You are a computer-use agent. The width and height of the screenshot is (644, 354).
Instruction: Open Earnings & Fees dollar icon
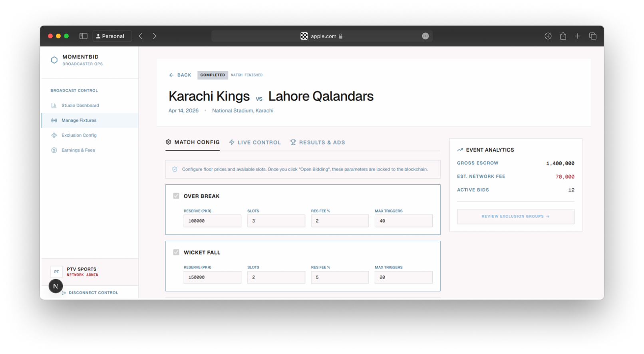tap(54, 150)
